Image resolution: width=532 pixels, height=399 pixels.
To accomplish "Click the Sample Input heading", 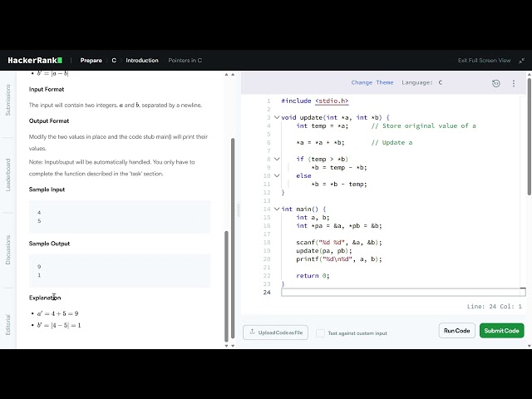I will coord(47,190).
